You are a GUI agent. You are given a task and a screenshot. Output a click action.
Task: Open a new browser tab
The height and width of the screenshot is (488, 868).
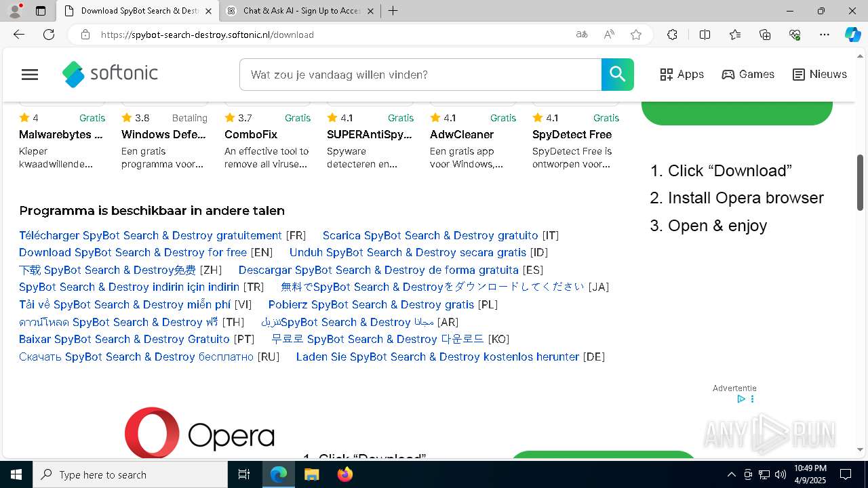coord(393,11)
